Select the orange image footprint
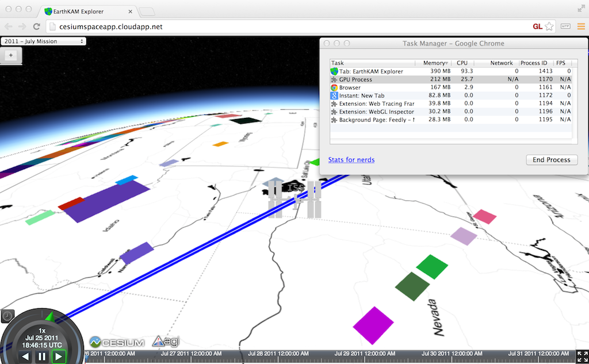589x364 pixels. [220, 144]
